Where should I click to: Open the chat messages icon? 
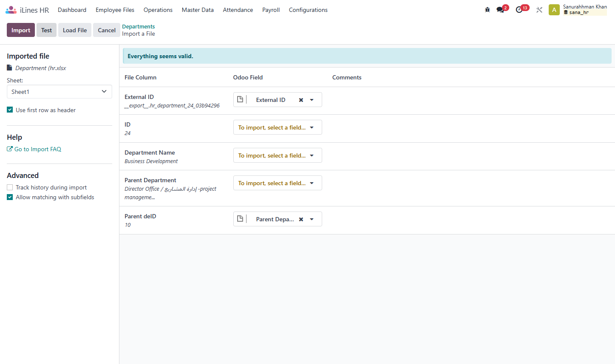click(x=501, y=10)
